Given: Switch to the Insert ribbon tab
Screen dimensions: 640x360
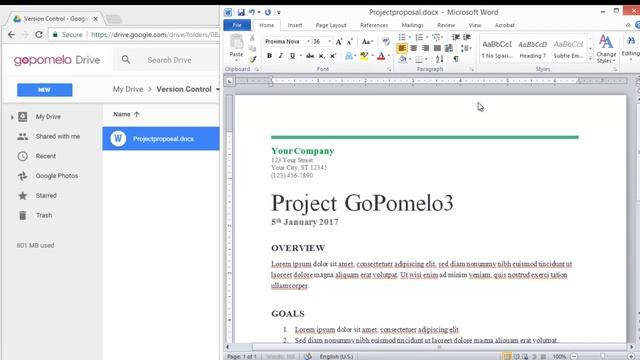Looking at the screenshot, I should [295, 25].
